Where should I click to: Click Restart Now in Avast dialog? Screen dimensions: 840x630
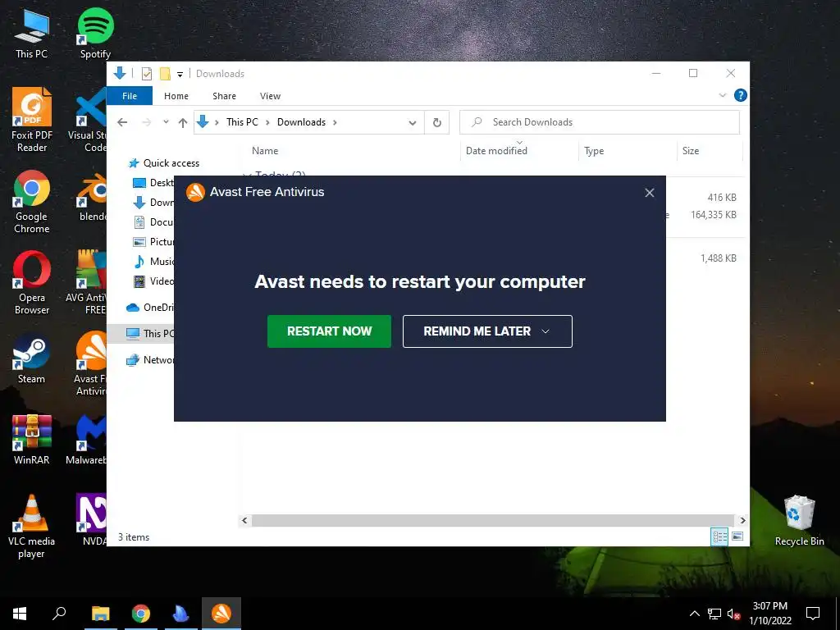point(329,331)
